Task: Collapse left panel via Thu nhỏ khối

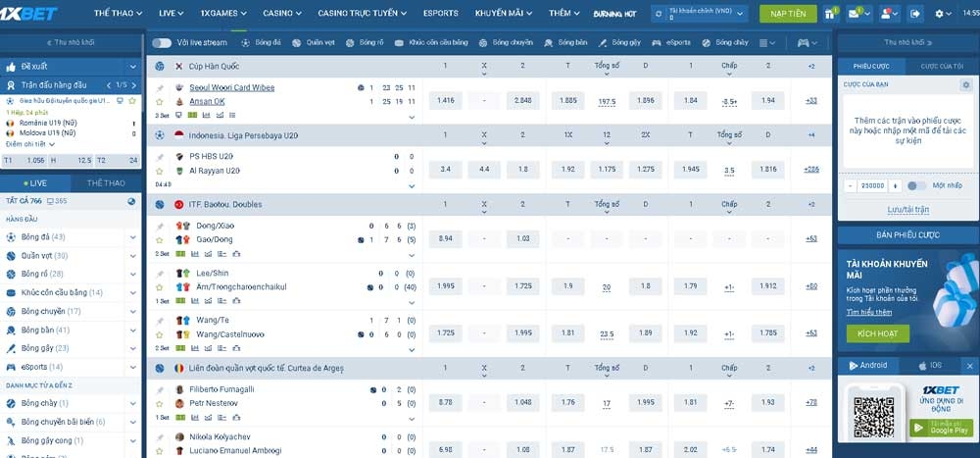Action: click(x=71, y=42)
